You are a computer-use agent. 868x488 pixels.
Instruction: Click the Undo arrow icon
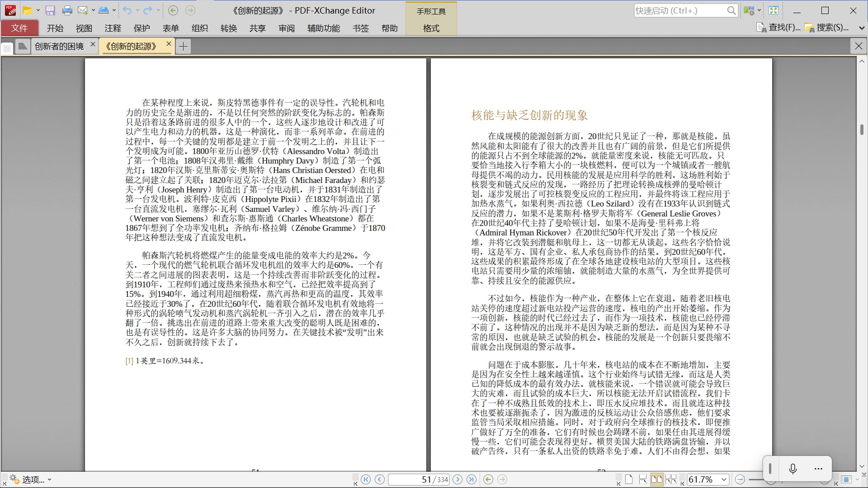click(x=127, y=10)
